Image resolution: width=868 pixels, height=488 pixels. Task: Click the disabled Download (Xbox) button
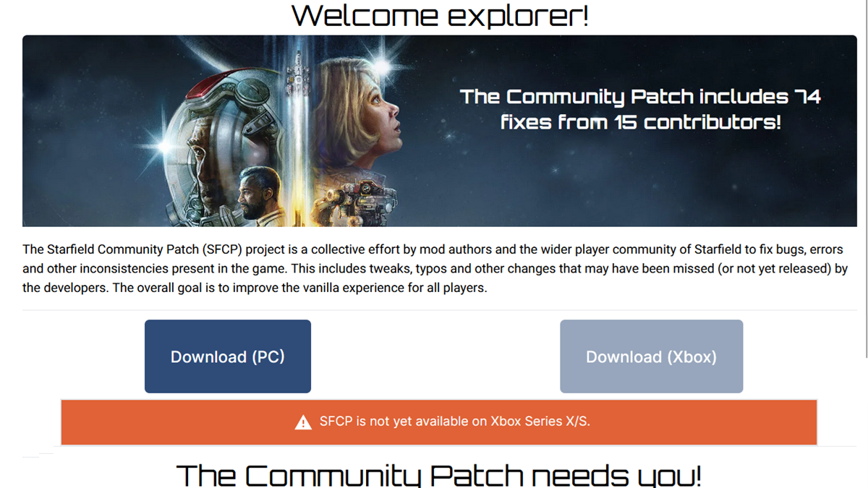(651, 356)
